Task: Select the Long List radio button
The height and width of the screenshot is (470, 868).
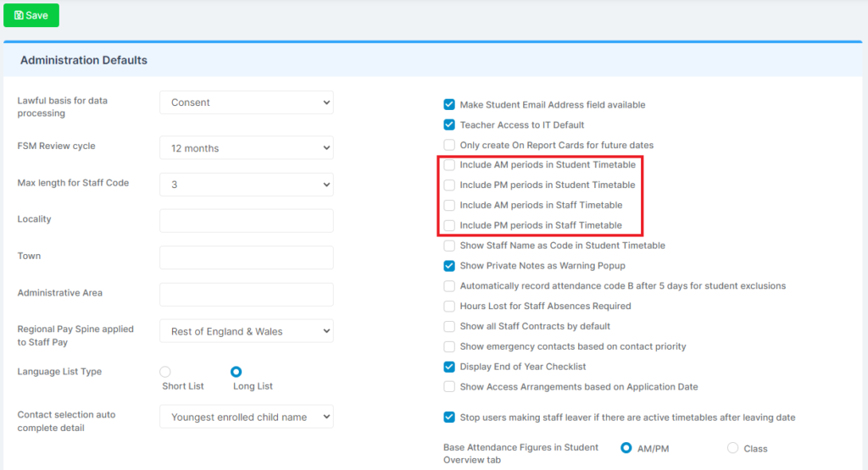Action: (236, 372)
